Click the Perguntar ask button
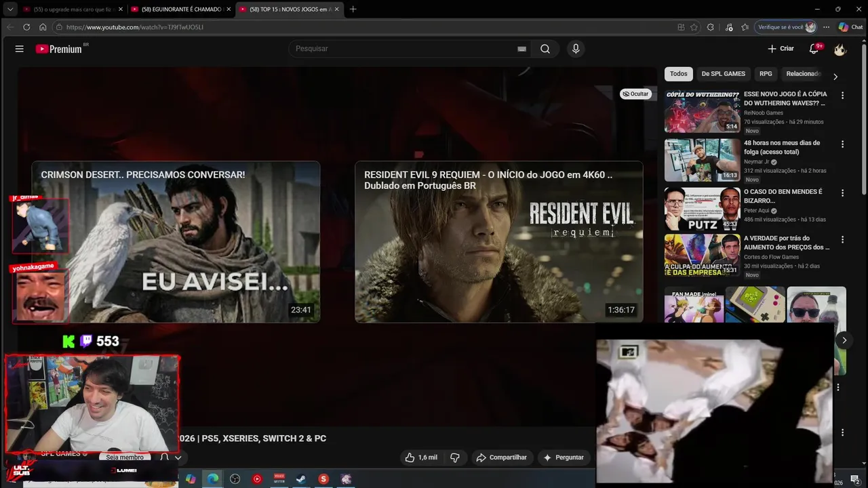The height and width of the screenshot is (488, 868). point(564,457)
